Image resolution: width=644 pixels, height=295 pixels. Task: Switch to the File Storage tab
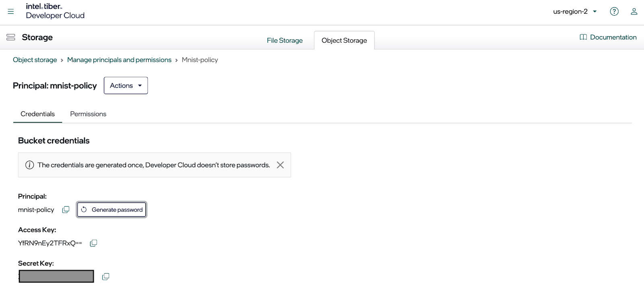(x=285, y=41)
